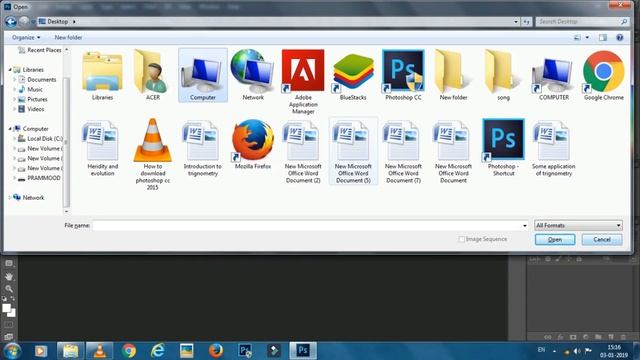640x360 pixels.
Task: Expand the Network tree node
Action: (10, 198)
